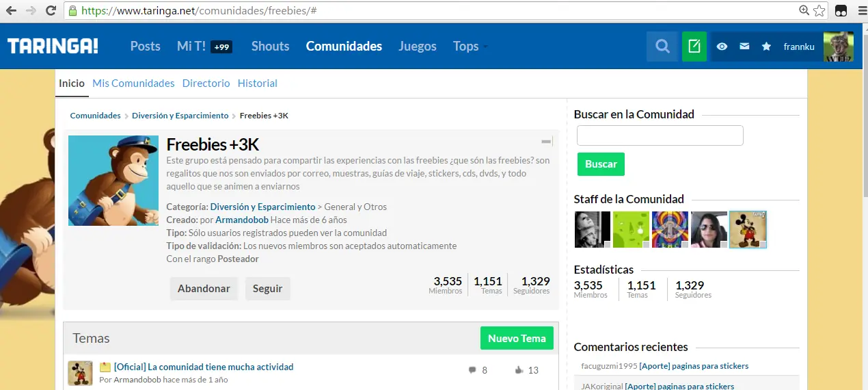Go back with the browser back arrow
Viewport: 868px width, 390px height.
(11, 11)
